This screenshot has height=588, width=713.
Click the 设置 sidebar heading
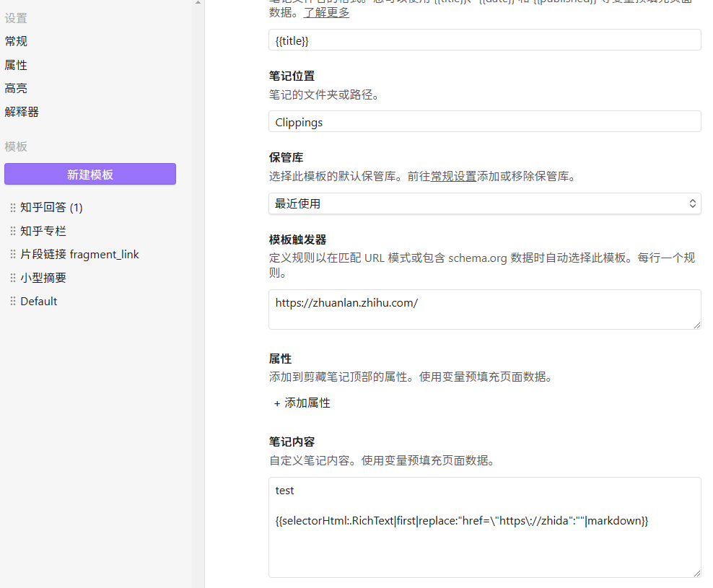(16, 19)
